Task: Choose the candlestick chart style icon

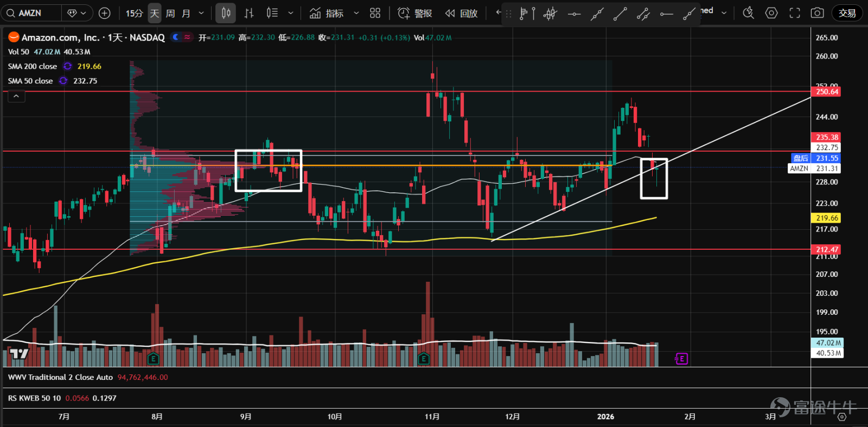Action: (x=226, y=13)
